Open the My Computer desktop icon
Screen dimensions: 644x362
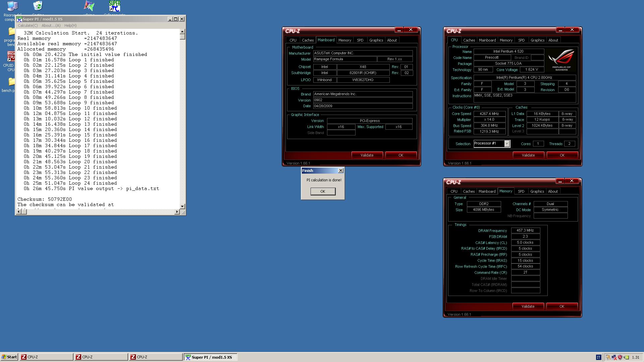[12, 6]
